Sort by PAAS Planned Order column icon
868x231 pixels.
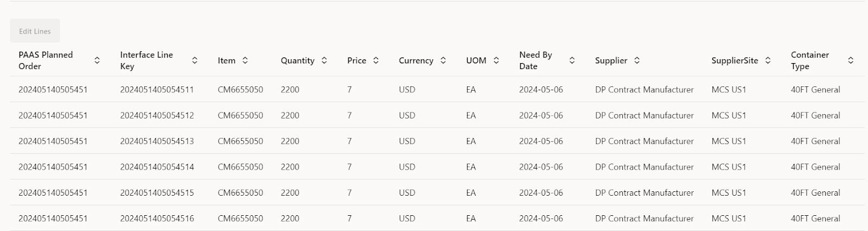tap(97, 60)
